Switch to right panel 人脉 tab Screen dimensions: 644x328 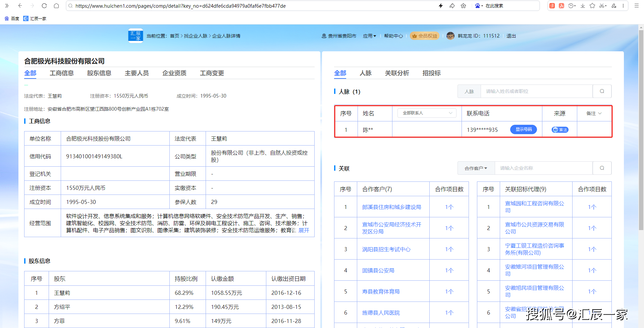pyautogui.click(x=366, y=73)
